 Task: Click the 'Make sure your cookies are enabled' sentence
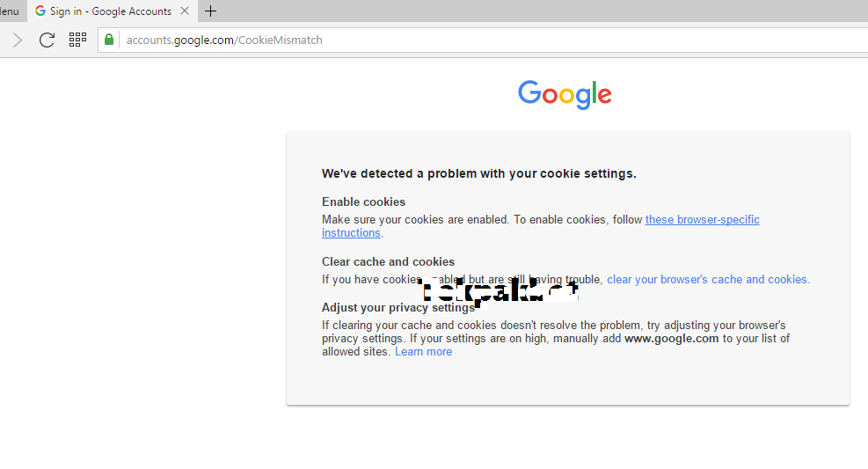(x=413, y=219)
